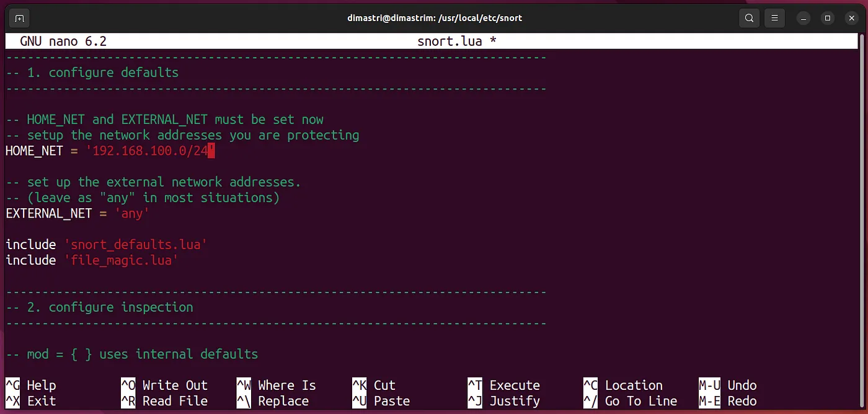Screen dimensions: 868x414
Task: Click the ^X Exit shortcut
Action: coord(31,401)
